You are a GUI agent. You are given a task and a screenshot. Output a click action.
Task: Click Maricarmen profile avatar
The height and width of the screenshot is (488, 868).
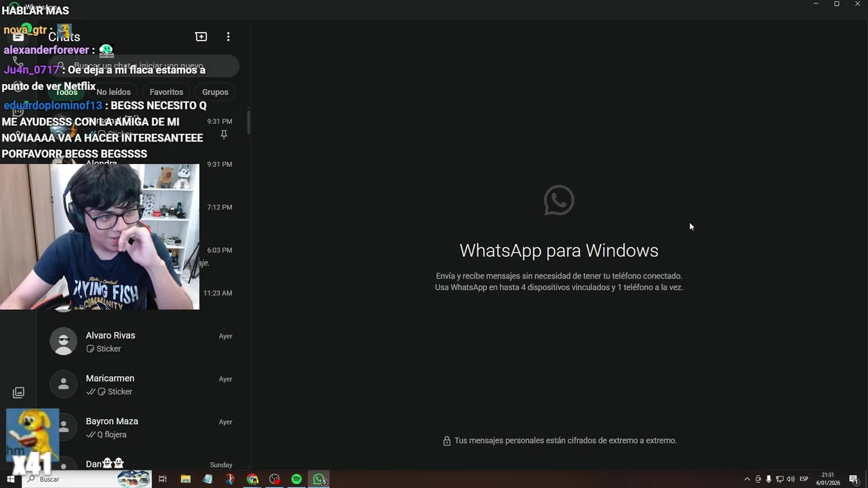pos(64,384)
